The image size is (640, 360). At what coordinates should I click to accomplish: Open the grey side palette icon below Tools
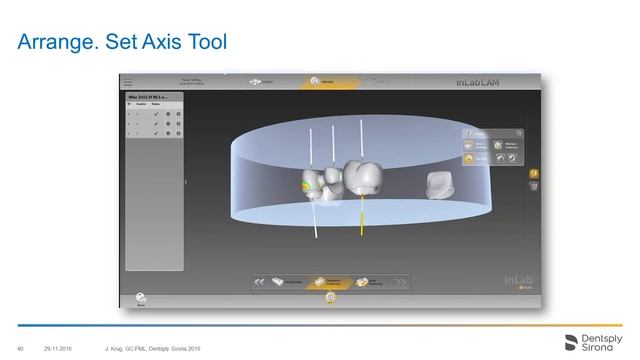point(534,186)
